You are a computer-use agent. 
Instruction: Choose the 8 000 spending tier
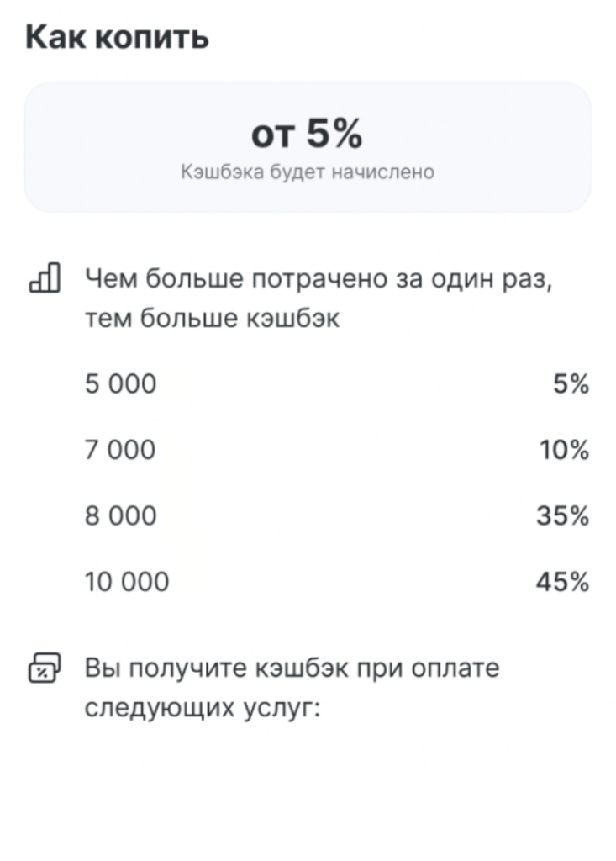tap(120, 516)
